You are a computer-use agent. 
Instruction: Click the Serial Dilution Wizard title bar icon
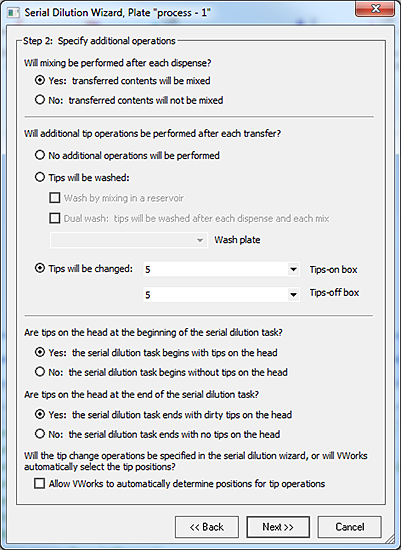click(13, 13)
